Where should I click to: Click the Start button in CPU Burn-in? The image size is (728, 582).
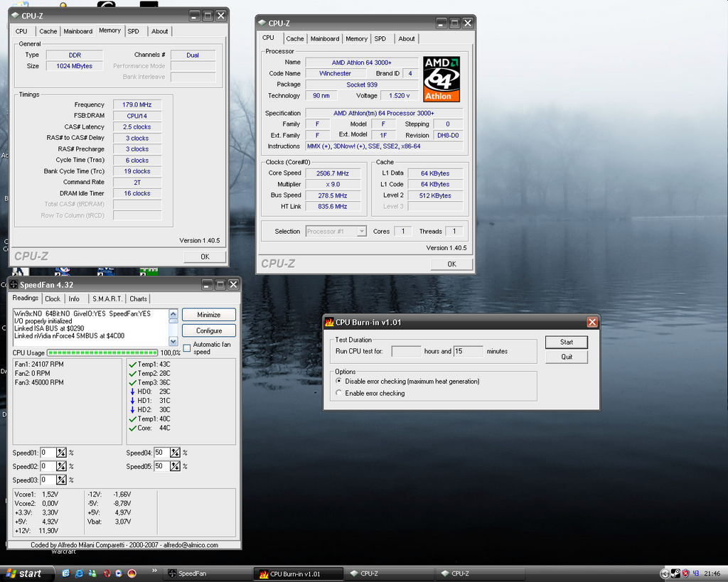(567, 342)
